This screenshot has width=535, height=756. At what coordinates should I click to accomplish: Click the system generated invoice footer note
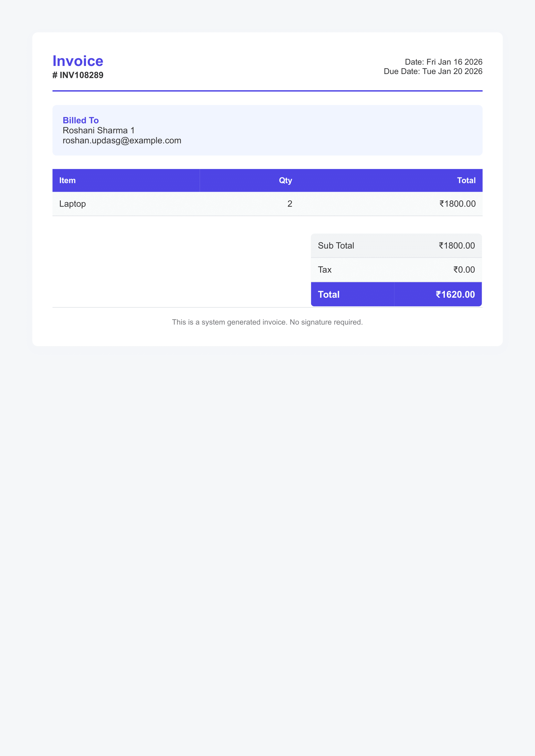(267, 322)
